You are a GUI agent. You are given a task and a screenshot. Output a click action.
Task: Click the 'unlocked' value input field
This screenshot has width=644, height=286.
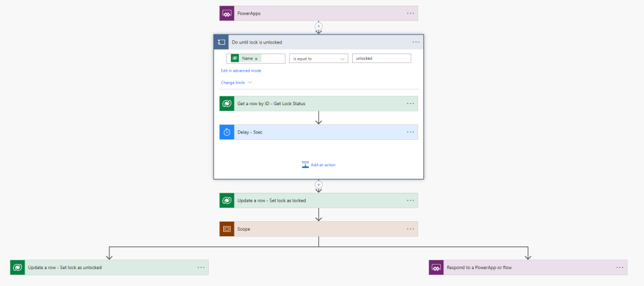coord(381,59)
